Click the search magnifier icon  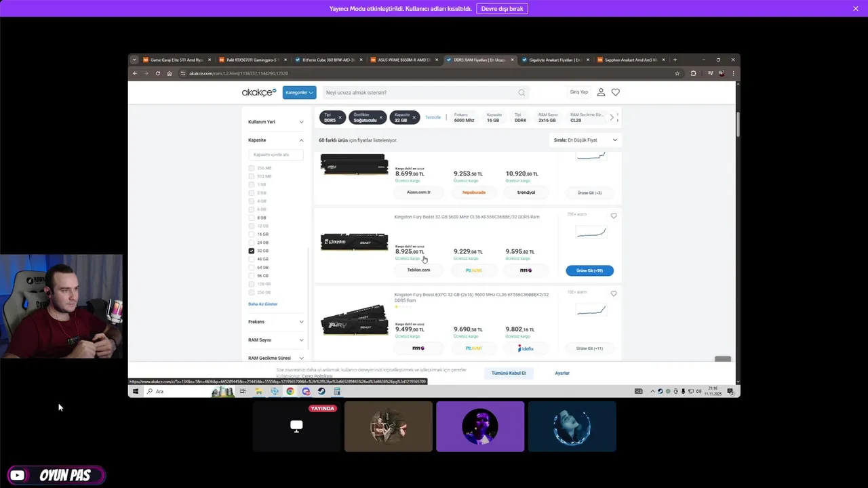(x=521, y=93)
